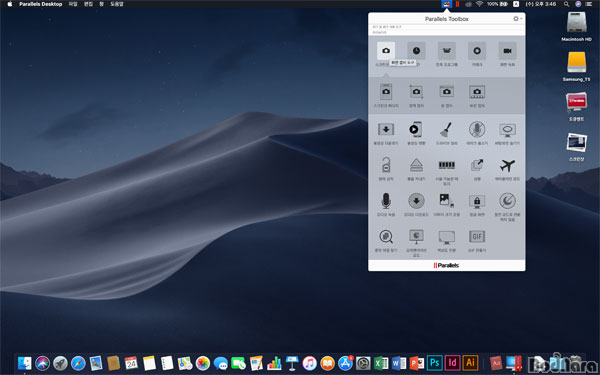Click the Parallels logo at Toolbox bottom
This screenshot has height=375, width=600.
(x=446, y=265)
